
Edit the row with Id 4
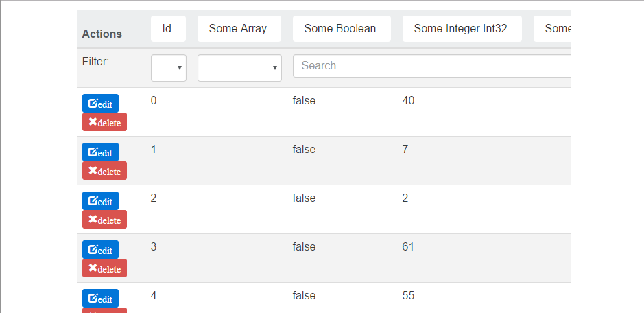(100, 298)
